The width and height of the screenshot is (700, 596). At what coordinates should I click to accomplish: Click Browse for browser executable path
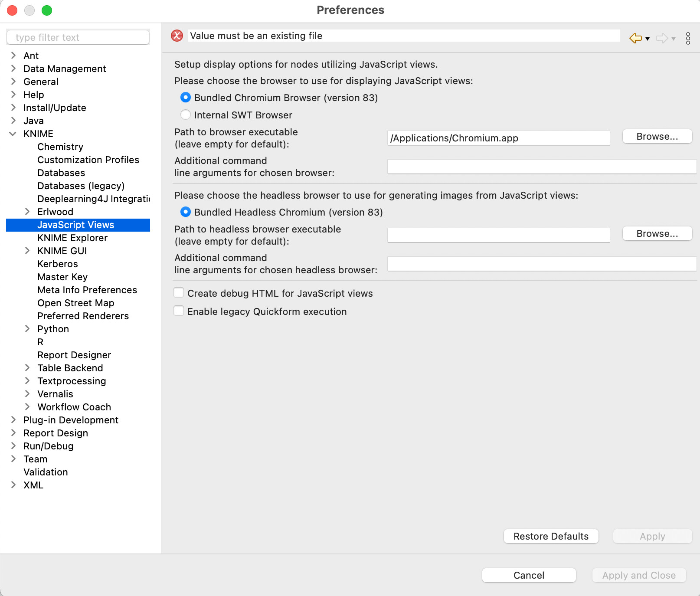tap(657, 137)
